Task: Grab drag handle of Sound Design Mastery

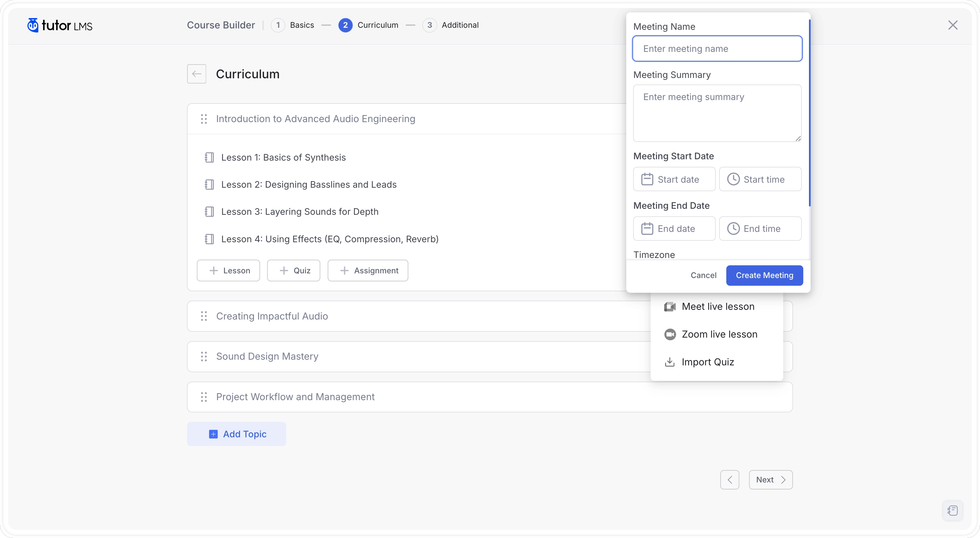Action: 204,356
